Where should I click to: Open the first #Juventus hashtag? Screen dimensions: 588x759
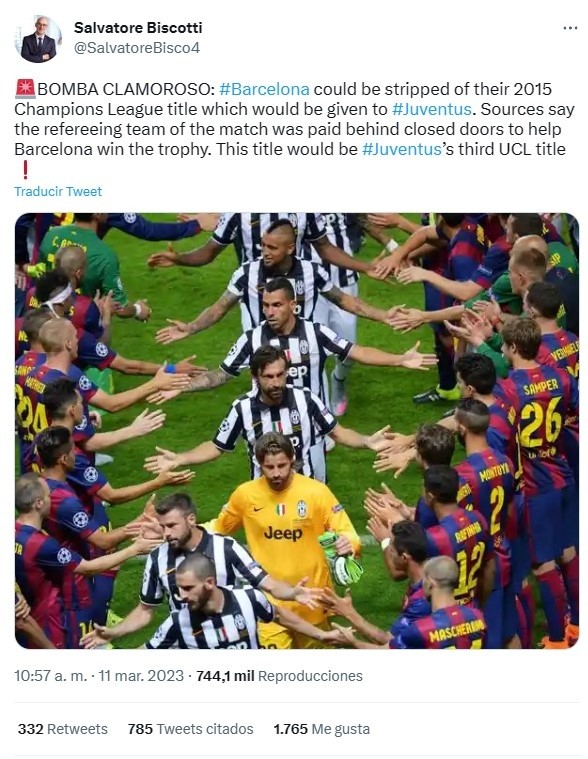coord(432,109)
